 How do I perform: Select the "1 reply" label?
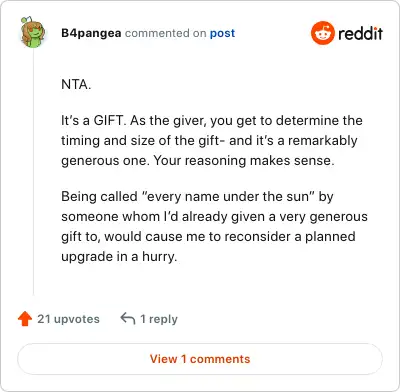point(159,319)
